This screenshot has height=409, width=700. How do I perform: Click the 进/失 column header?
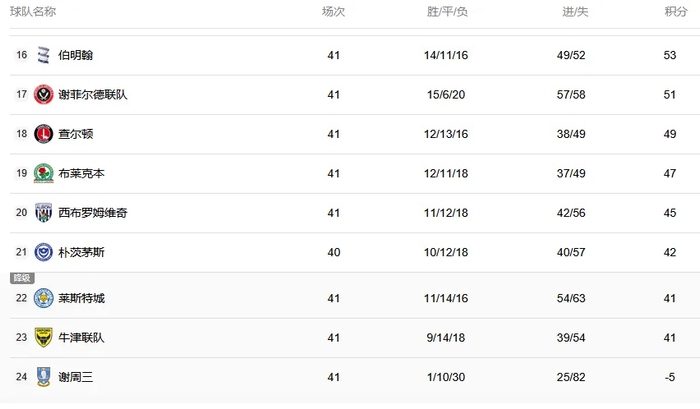(x=575, y=12)
